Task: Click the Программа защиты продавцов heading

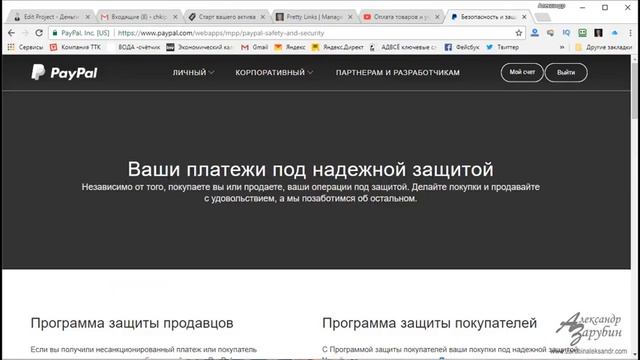Action: [132, 323]
